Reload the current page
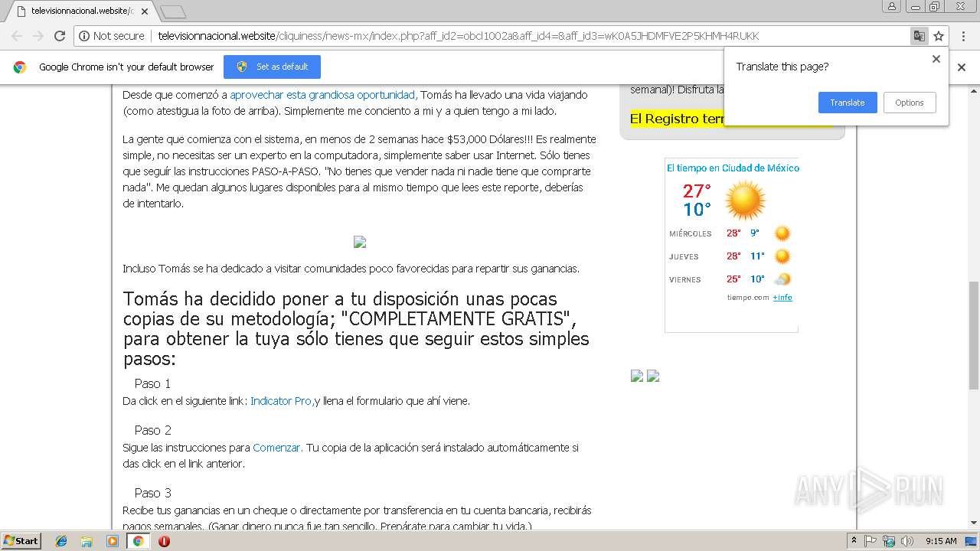Screen dimensions: 980x551 pos(60,36)
